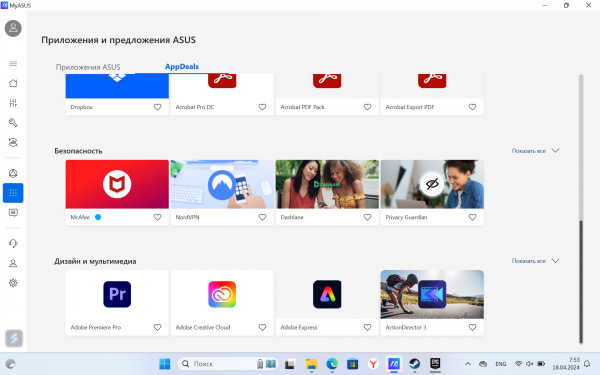Open the system diagnosis wrench icon

tap(13, 122)
